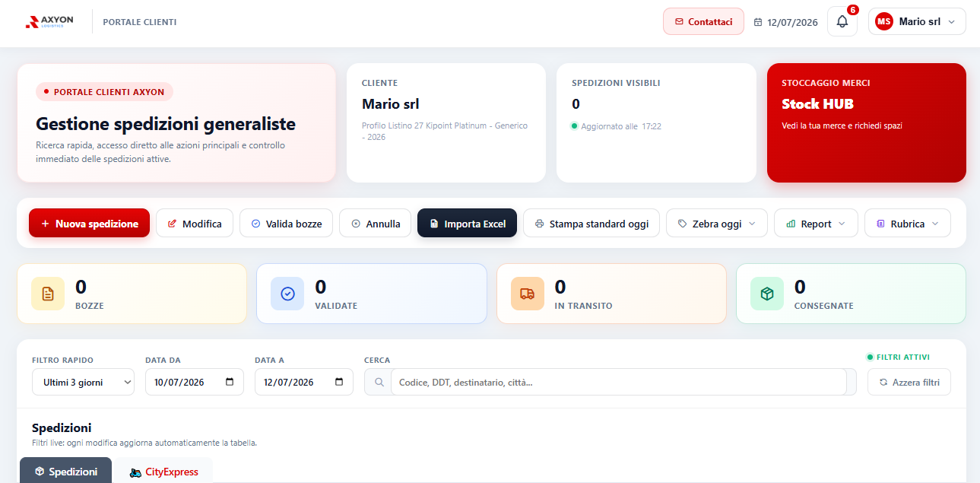980x483 pixels.
Task: Click the calendar icon beside 12/07/2026
Action: pos(757,22)
